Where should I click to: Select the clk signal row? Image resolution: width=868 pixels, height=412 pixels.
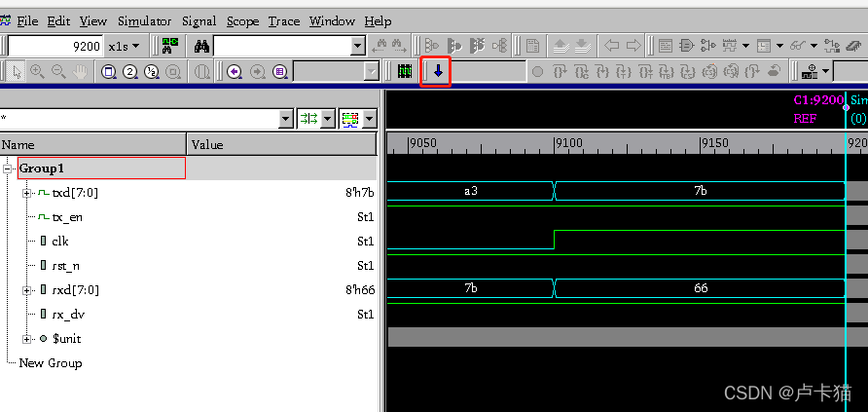[60, 242]
